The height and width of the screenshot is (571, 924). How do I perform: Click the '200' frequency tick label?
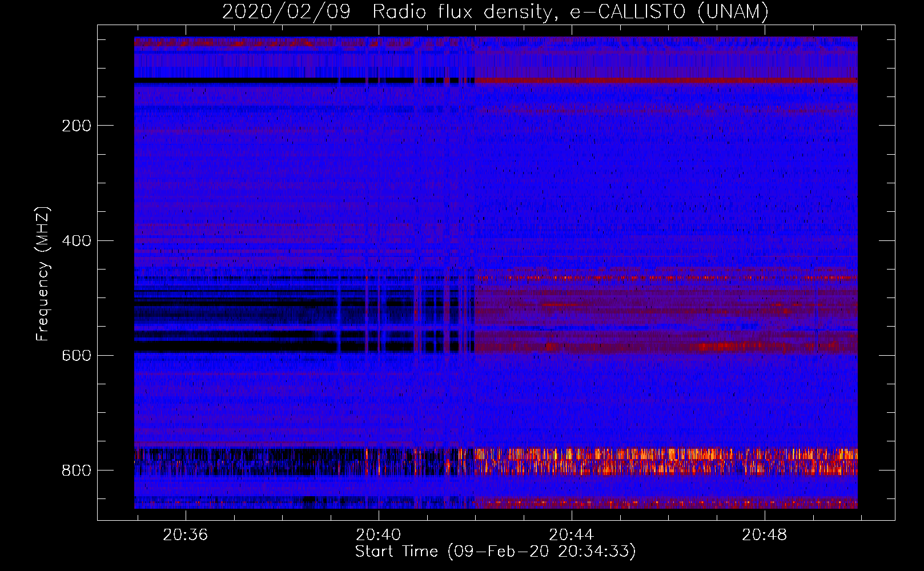(x=77, y=126)
